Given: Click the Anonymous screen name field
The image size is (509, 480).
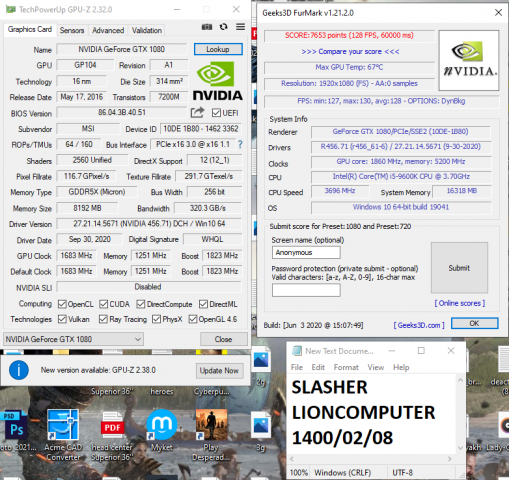Looking at the screenshot, I should click(x=306, y=252).
